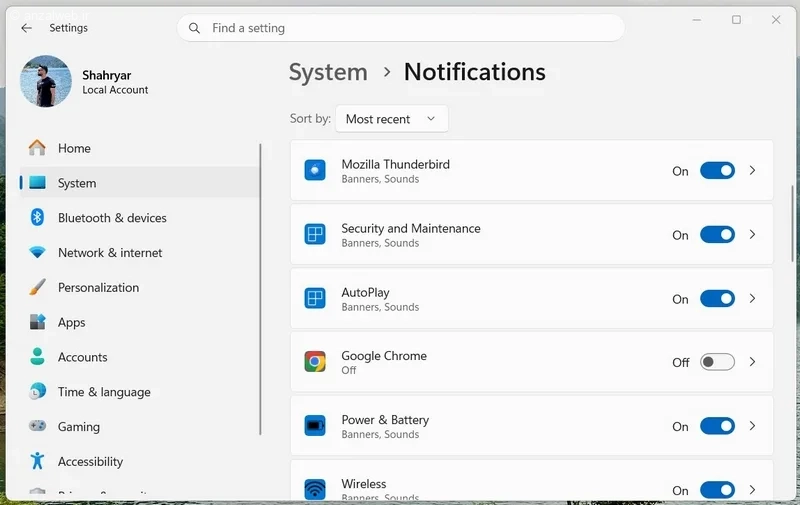Image resolution: width=800 pixels, height=505 pixels.
Task: Click the Personalization paintbrush icon
Action: point(37,287)
